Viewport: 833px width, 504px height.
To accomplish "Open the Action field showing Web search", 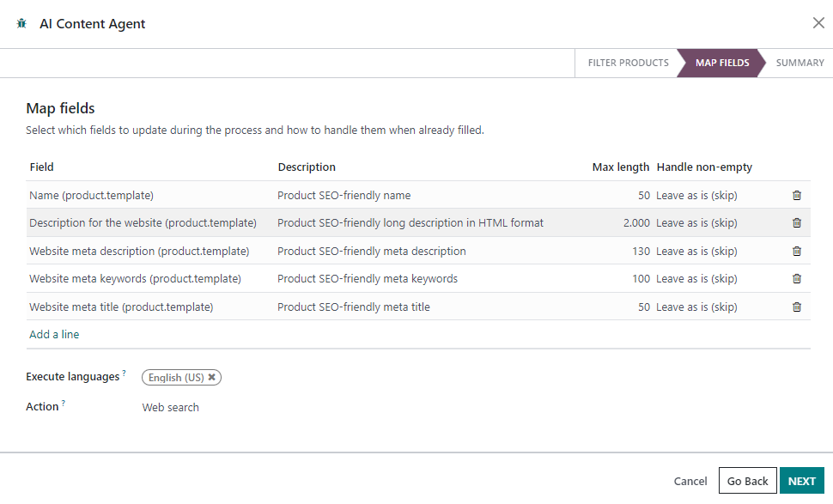I will click(170, 408).
